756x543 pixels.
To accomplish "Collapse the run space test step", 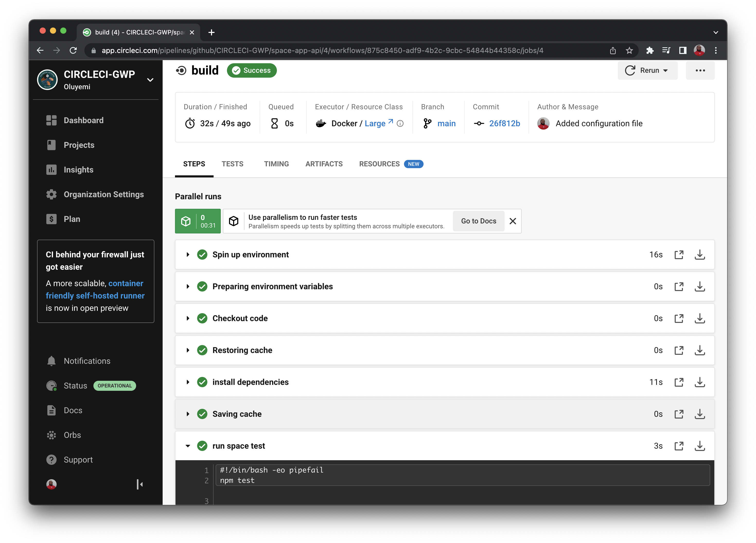I will coord(188,446).
